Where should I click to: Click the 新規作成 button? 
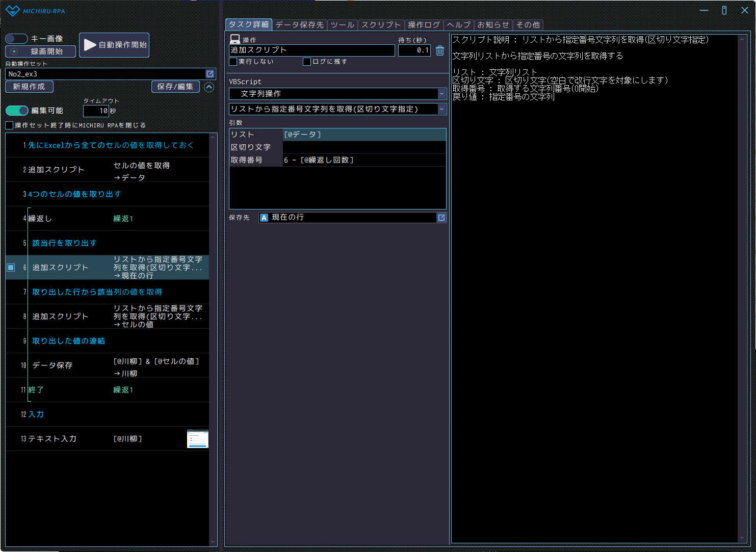[29, 87]
